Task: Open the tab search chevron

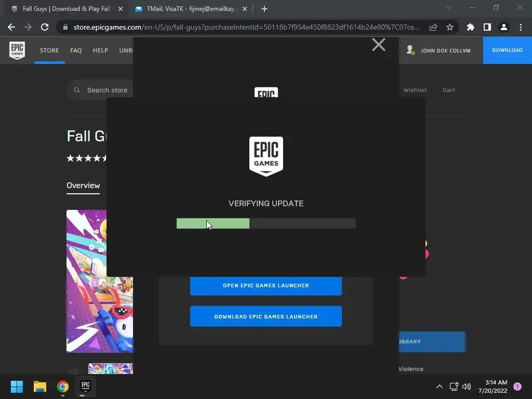Action: (448, 7)
